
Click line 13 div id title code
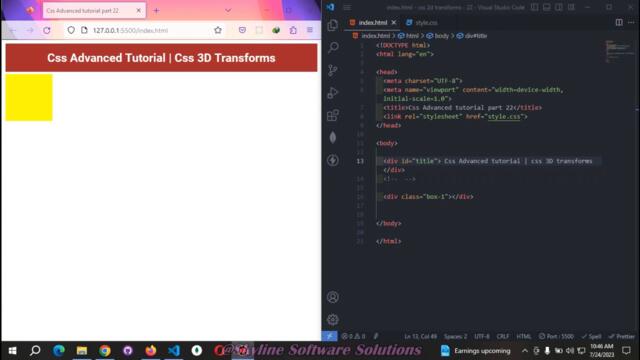487,161
